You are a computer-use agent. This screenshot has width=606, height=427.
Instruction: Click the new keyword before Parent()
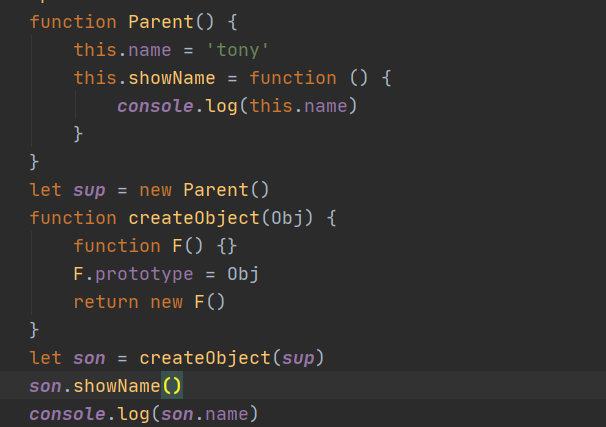click(x=155, y=190)
